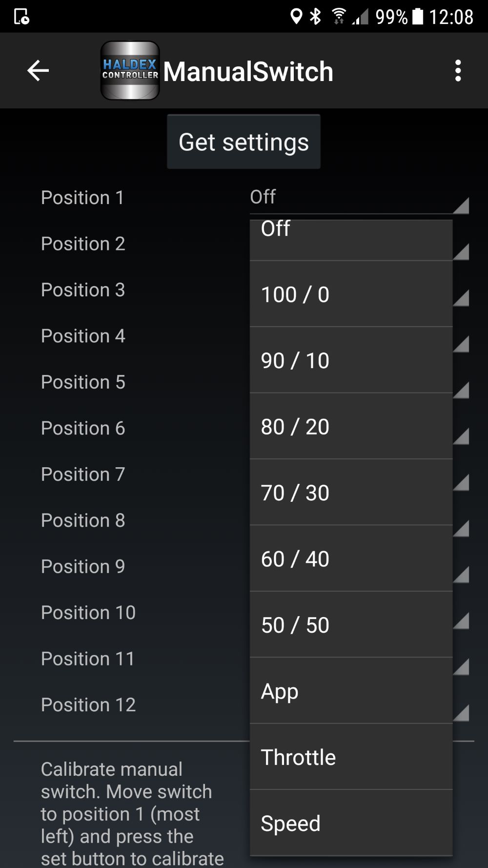Pick the 80 / 20 split option
This screenshot has height=868, width=488.
pyautogui.click(x=351, y=427)
